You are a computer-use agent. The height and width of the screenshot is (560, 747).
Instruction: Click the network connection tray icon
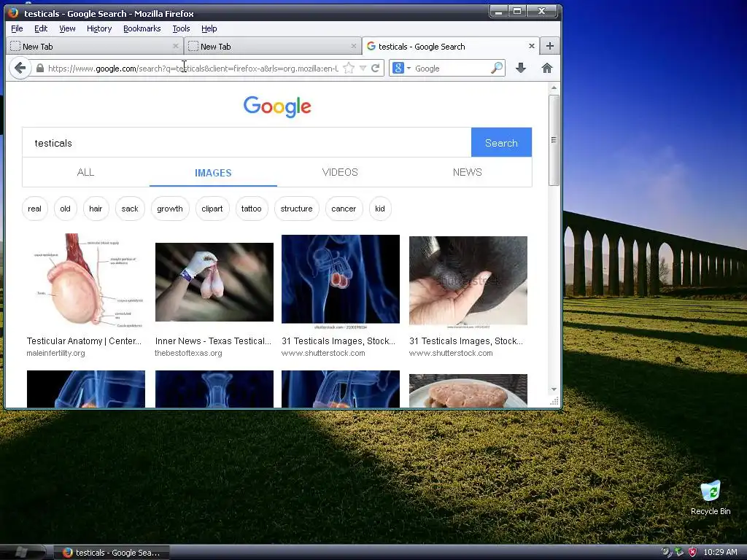[679, 553]
